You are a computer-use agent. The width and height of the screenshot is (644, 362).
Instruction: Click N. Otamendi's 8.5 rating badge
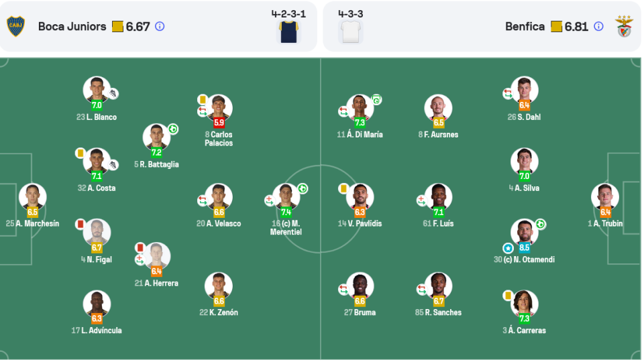click(x=525, y=247)
